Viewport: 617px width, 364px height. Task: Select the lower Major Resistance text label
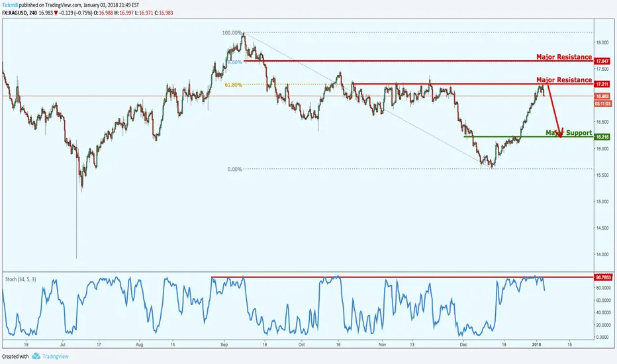click(x=564, y=80)
